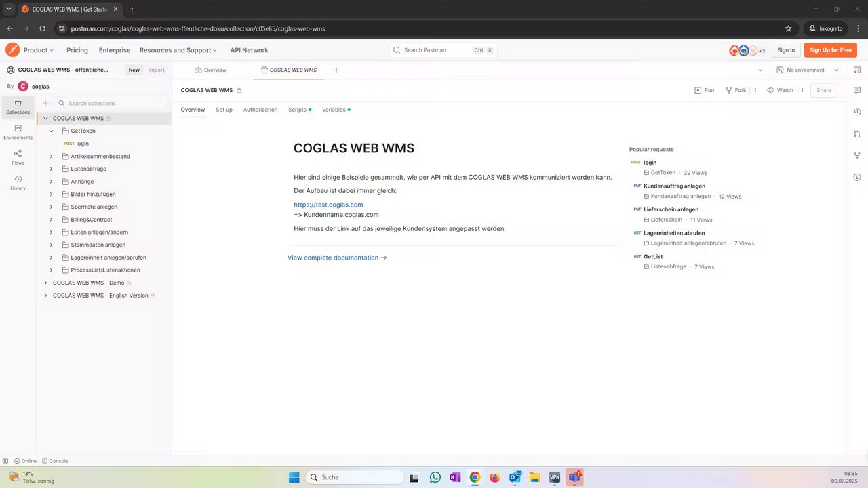The height and width of the screenshot is (488, 868).
Task: Select the Overview workspace tab
Action: (210, 70)
